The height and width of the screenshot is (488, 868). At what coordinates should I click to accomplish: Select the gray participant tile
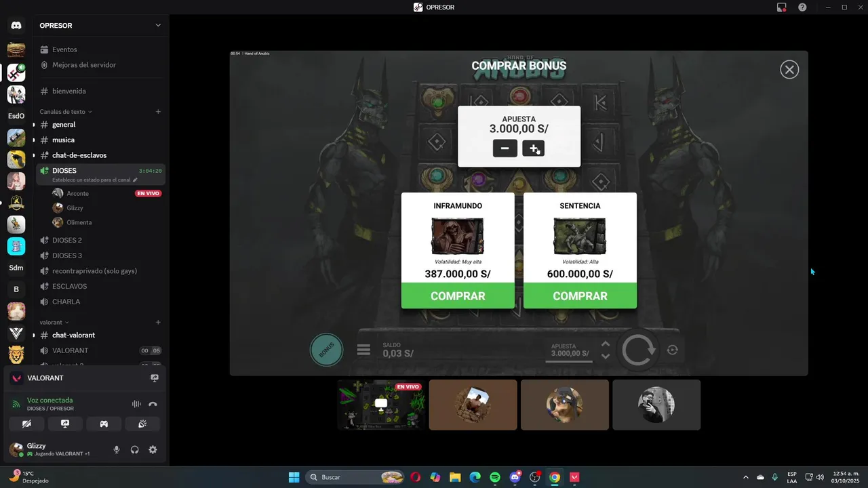(x=656, y=405)
